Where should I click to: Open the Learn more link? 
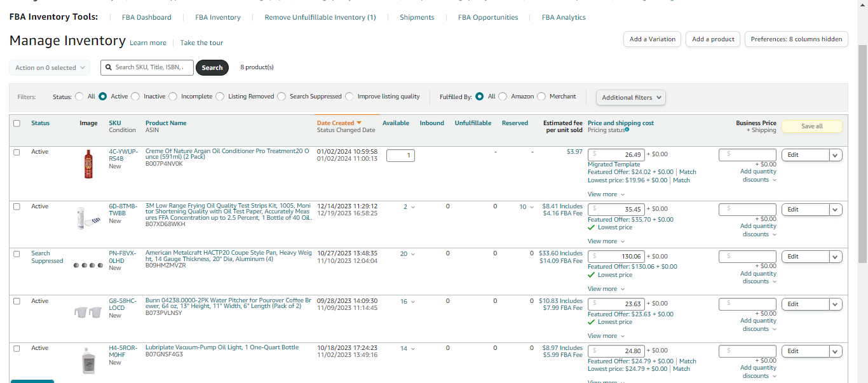coord(148,43)
